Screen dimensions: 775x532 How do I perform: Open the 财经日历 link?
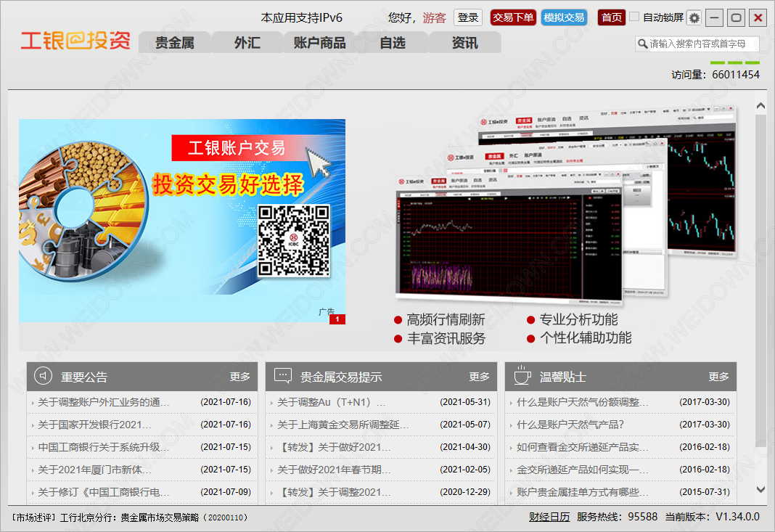549,517
